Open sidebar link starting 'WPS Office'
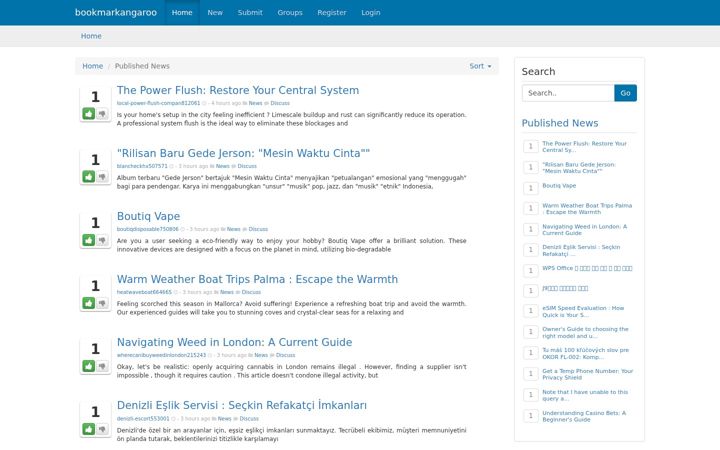Screen dimensions: 720x450 [x=587, y=268]
